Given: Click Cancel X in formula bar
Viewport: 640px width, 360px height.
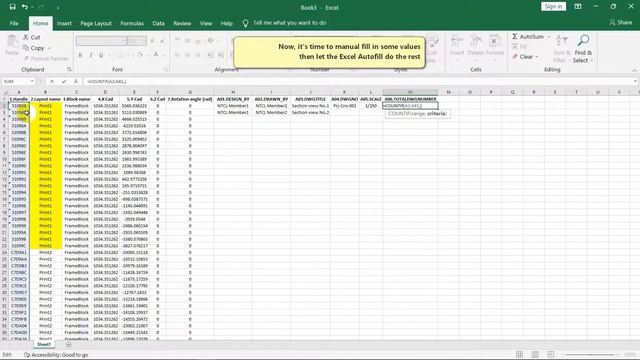Looking at the screenshot, I should (x=52, y=82).
